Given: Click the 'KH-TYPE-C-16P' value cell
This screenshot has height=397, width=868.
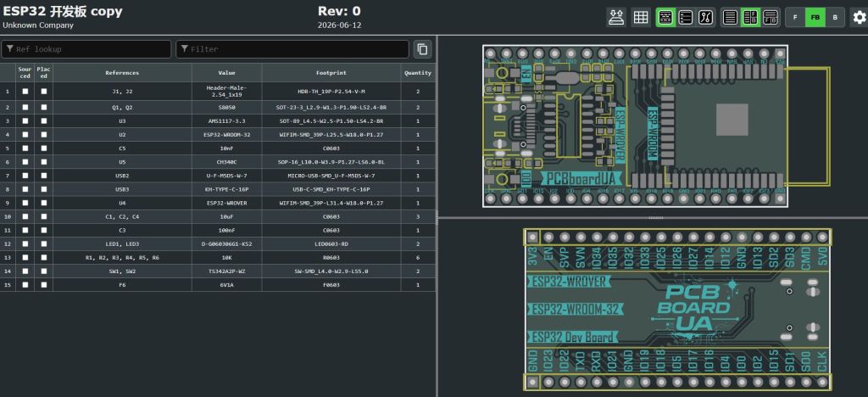Looking at the screenshot, I should tap(227, 189).
